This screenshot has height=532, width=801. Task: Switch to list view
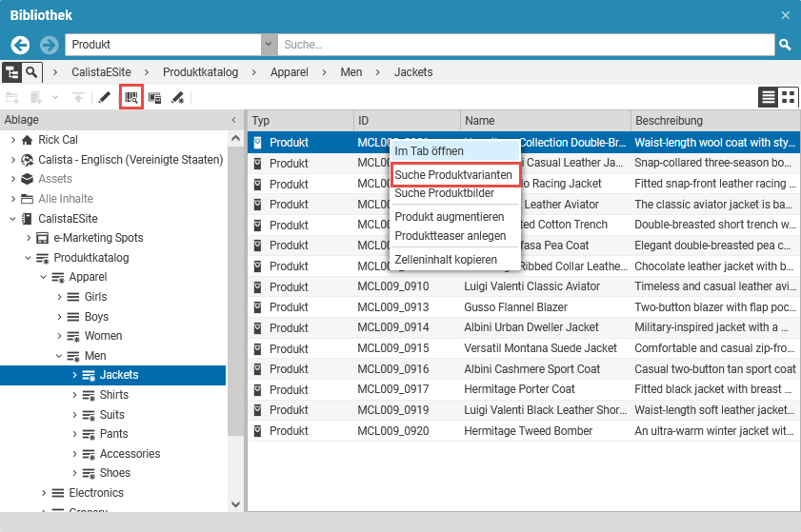pyautogui.click(x=768, y=97)
